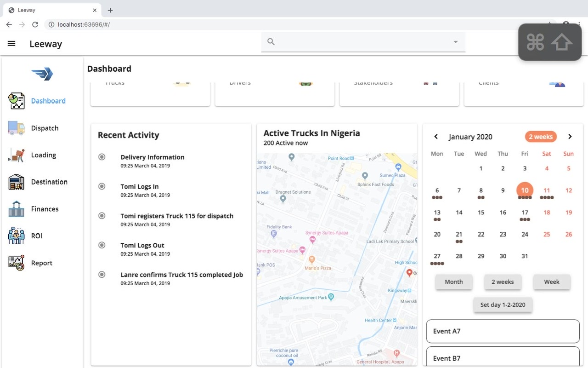
Task: Select Saturday January 11 in calendar
Action: (x=547, y=190)
